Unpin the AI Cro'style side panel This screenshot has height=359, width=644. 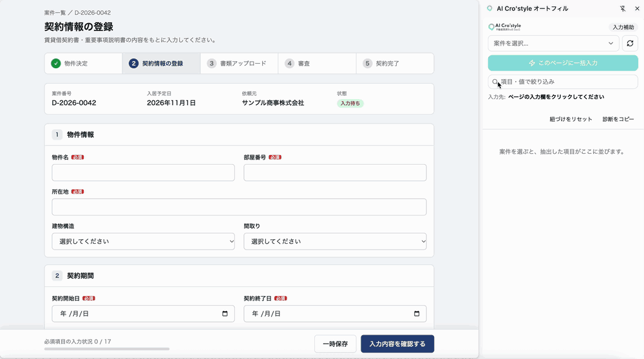623,8
